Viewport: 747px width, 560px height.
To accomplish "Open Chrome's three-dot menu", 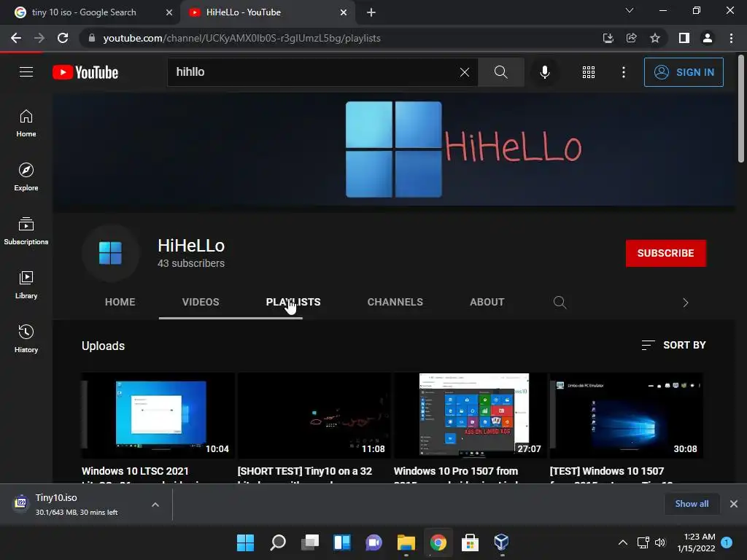I will click(x=731, y=38).
